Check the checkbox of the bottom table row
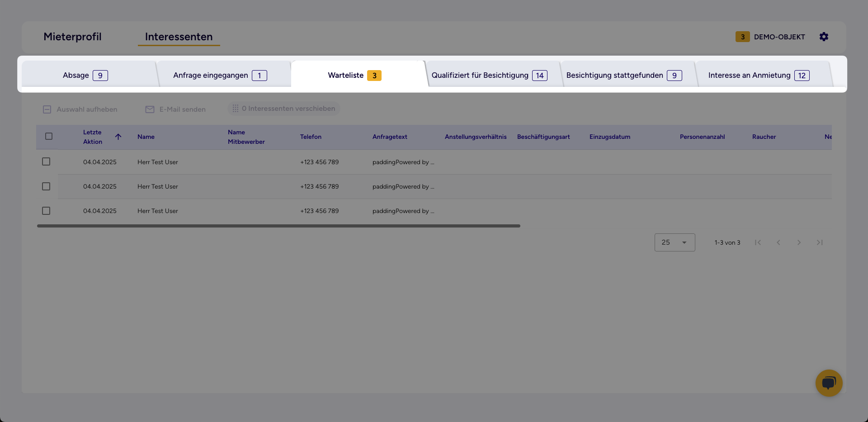Viewport: 868px width, 422px height. 46,210
